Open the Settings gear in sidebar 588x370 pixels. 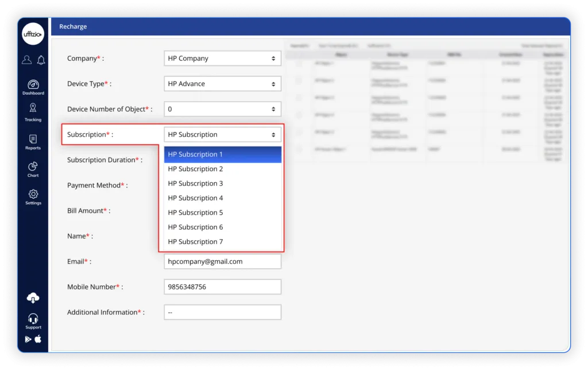[33, 197]
